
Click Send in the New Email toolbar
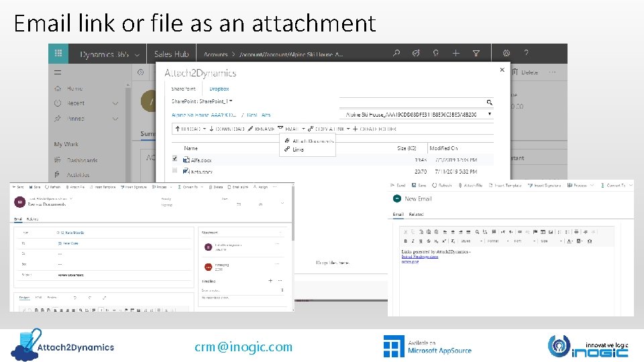click(x=398, y=185)
